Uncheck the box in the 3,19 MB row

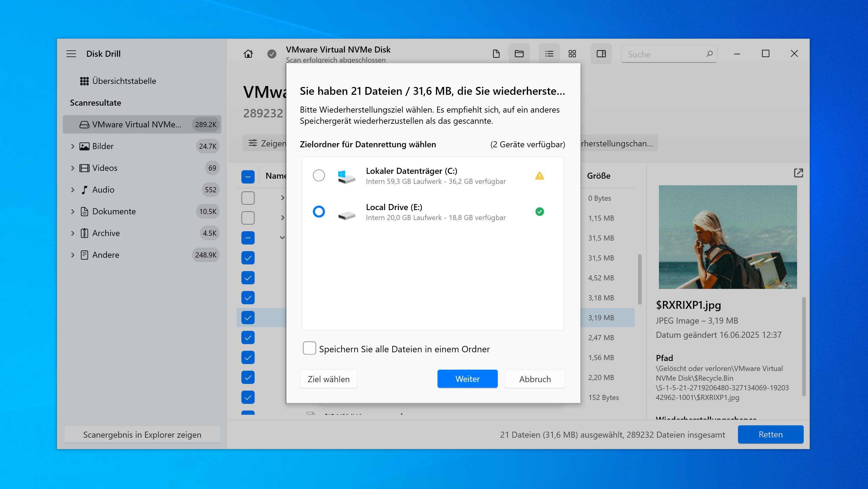(x=248, y=318)
